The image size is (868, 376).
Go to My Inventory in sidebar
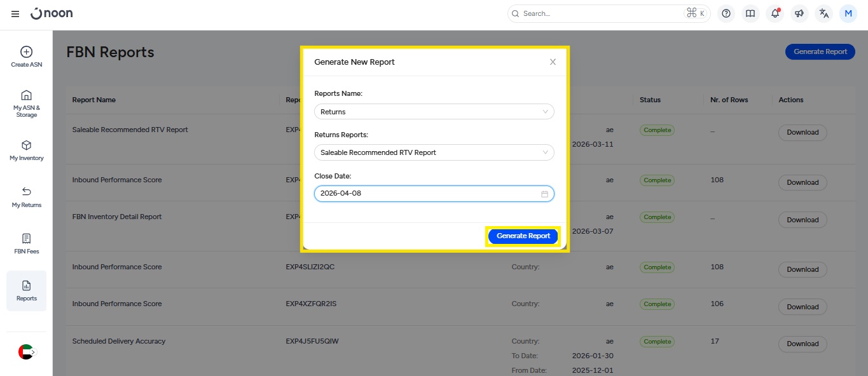tap(27, 151)
